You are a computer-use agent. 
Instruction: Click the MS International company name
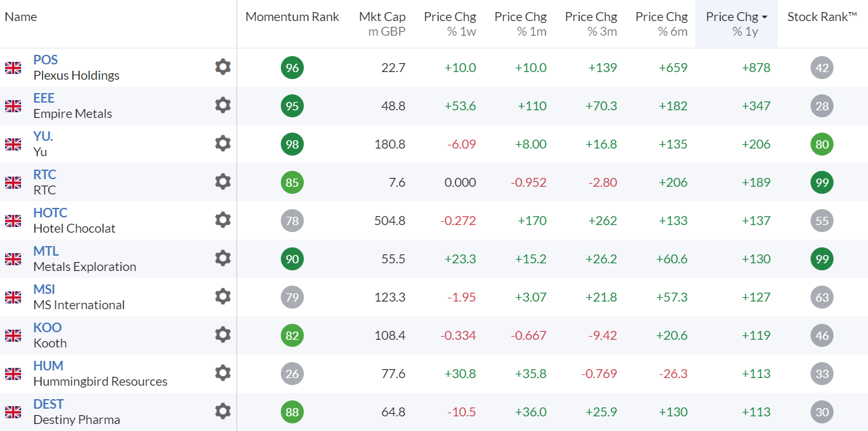point(79,305)
